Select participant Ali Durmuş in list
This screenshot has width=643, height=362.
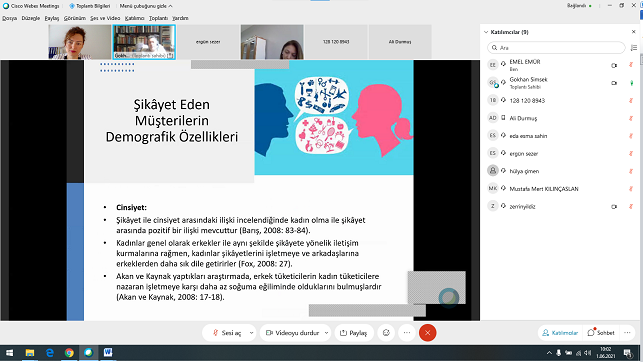coord(561,118)
